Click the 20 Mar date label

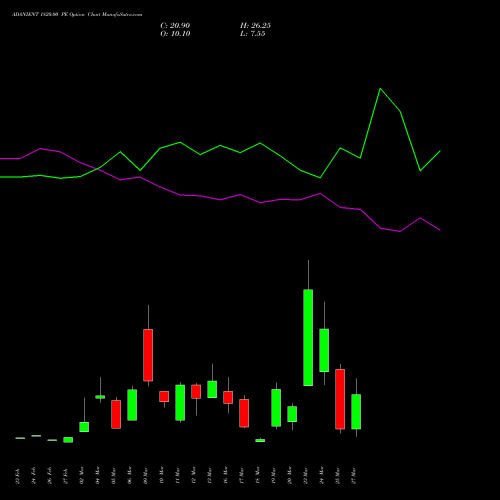tap(290, 476)
